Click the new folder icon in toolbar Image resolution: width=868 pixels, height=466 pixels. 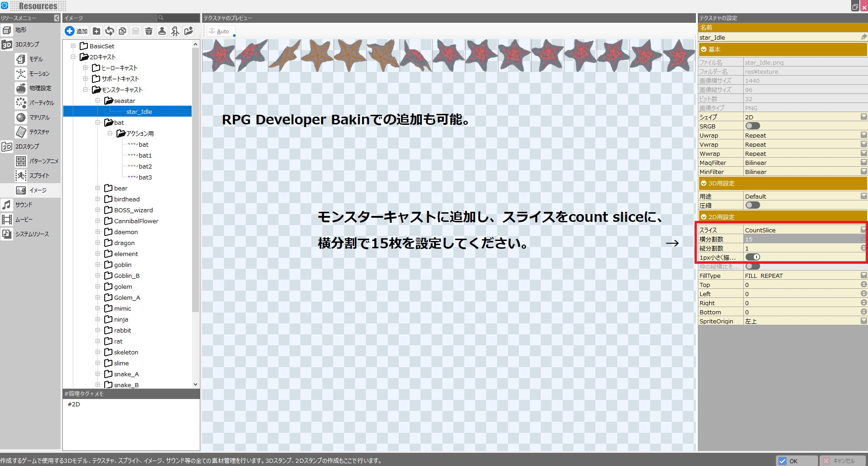click(x=96, y=31)
